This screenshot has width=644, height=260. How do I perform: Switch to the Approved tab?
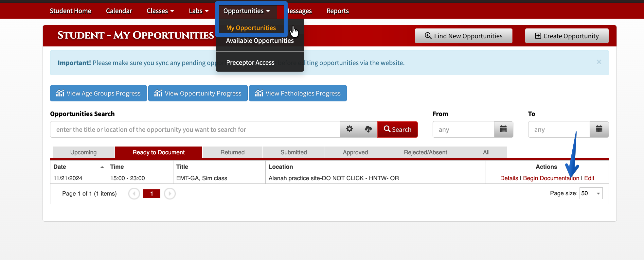pyautogui.click(x=355, y=152)
